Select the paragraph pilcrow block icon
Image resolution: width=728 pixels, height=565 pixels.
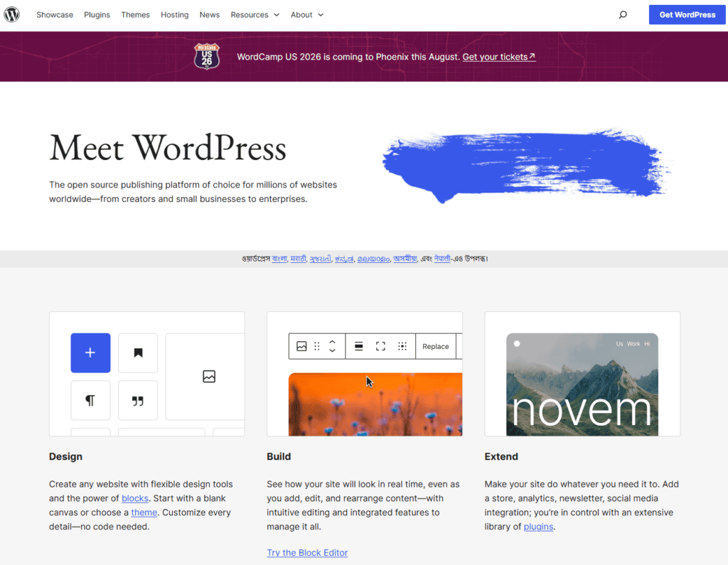(90, 400)
